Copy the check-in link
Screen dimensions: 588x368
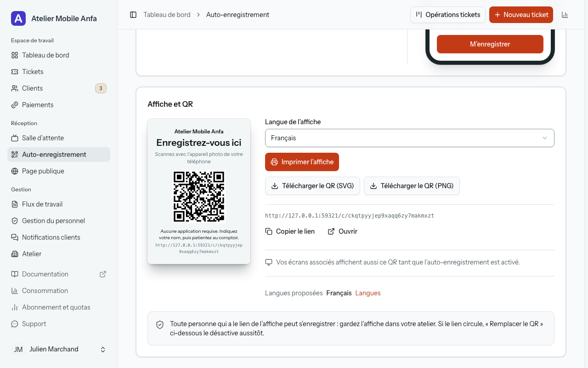pos(290,231)
